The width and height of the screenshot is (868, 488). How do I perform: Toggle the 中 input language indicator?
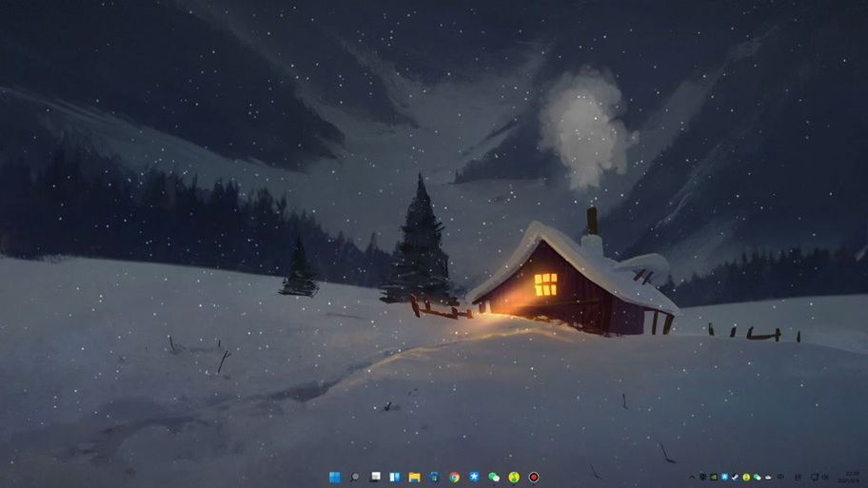click(x=780, y=477)
